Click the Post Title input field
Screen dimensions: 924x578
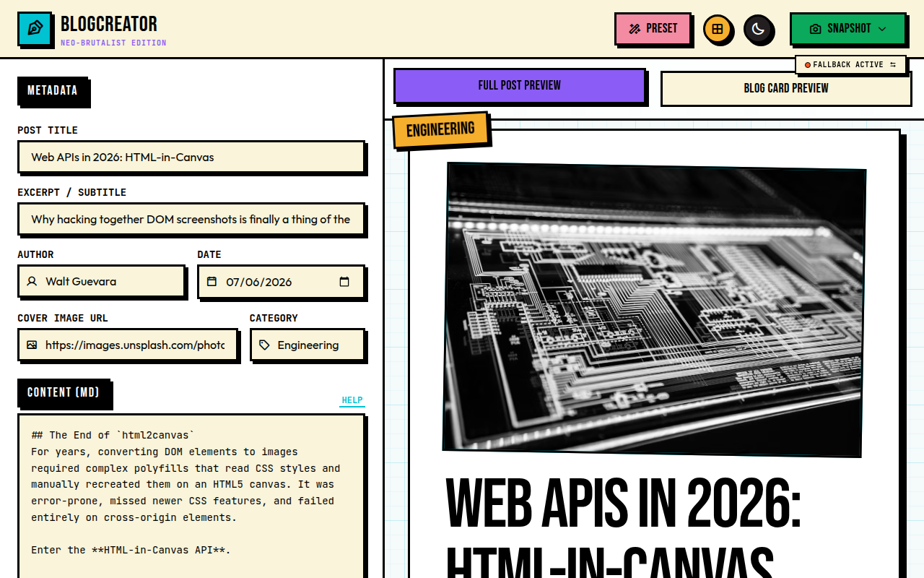pyautogui.click(x=191, y=157)
